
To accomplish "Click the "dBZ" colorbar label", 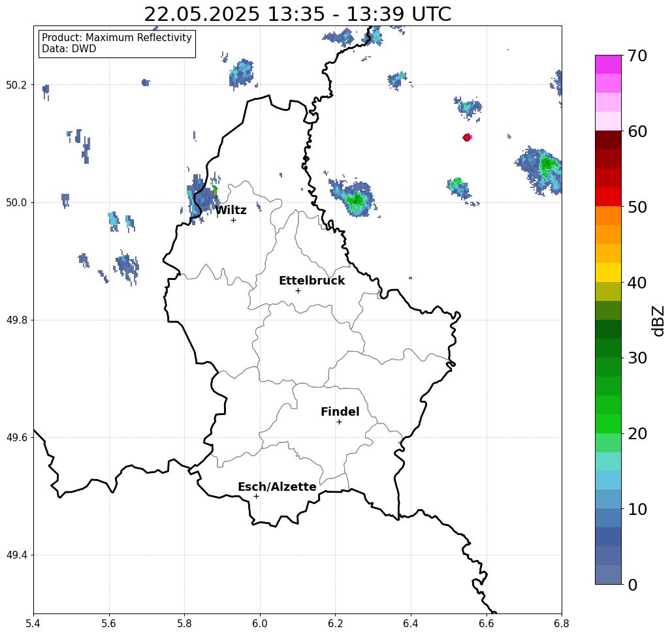I will coord(658,321).
